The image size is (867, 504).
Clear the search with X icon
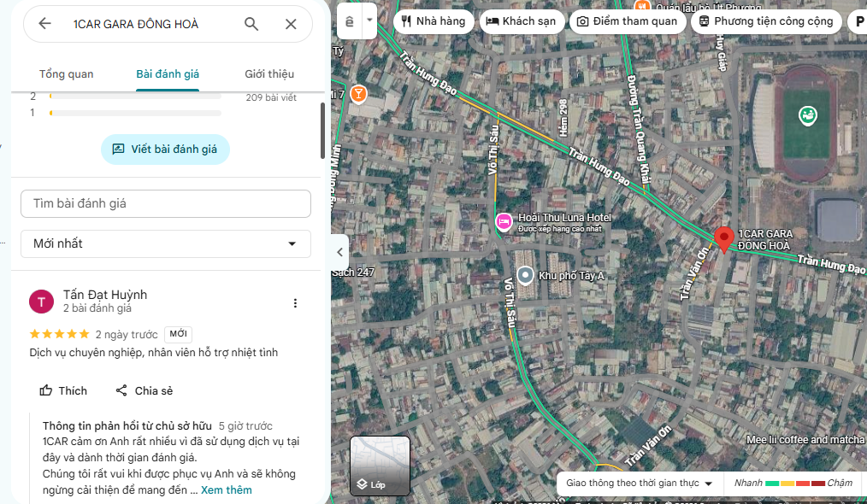(x=291, y=24)
